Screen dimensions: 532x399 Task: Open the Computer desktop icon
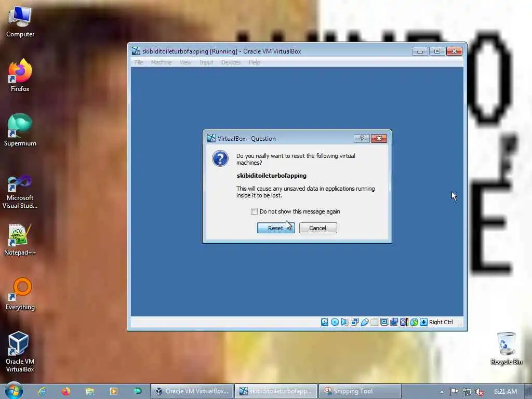point(20,22)
